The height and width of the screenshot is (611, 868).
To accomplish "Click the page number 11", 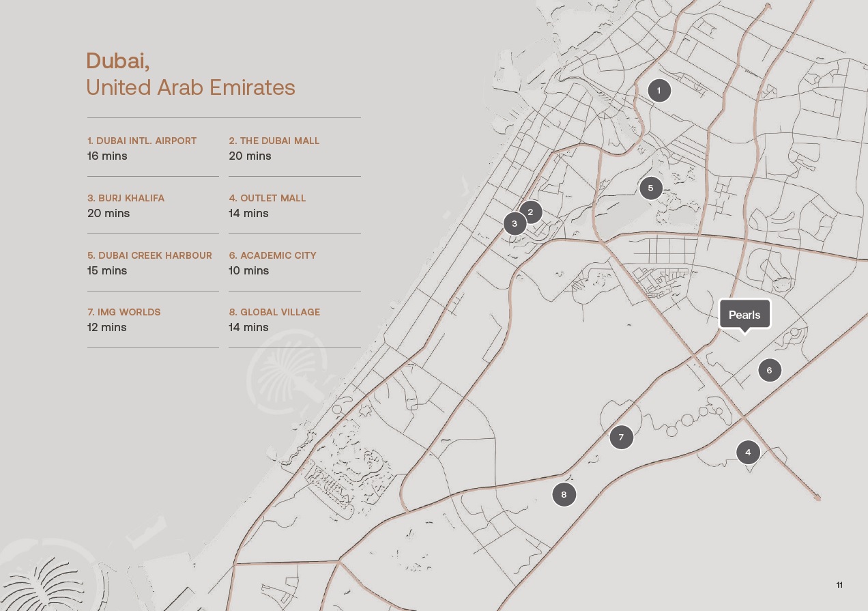I will [x=839, y=585].
